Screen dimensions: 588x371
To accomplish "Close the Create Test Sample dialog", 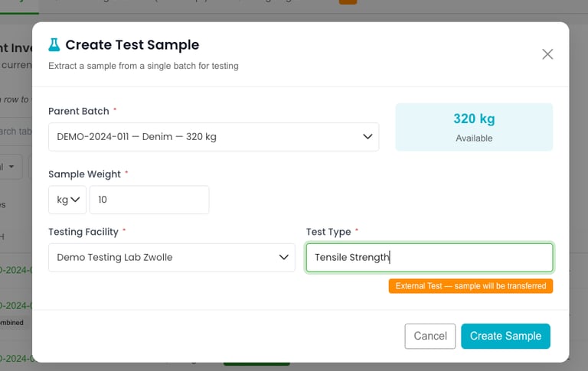I will (547, 54).
